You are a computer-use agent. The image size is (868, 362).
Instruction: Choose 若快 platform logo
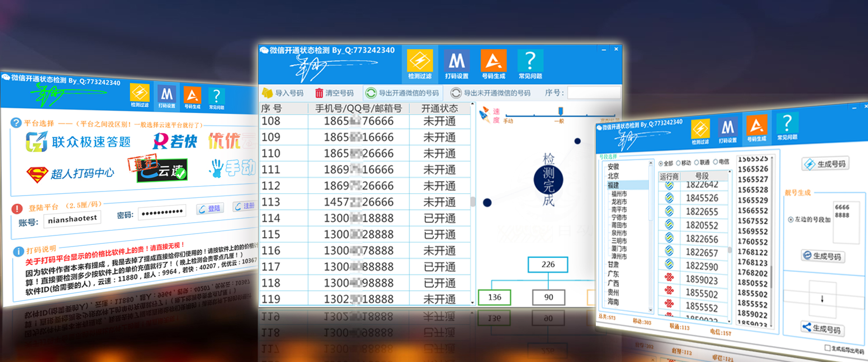[x=175, y=141]
